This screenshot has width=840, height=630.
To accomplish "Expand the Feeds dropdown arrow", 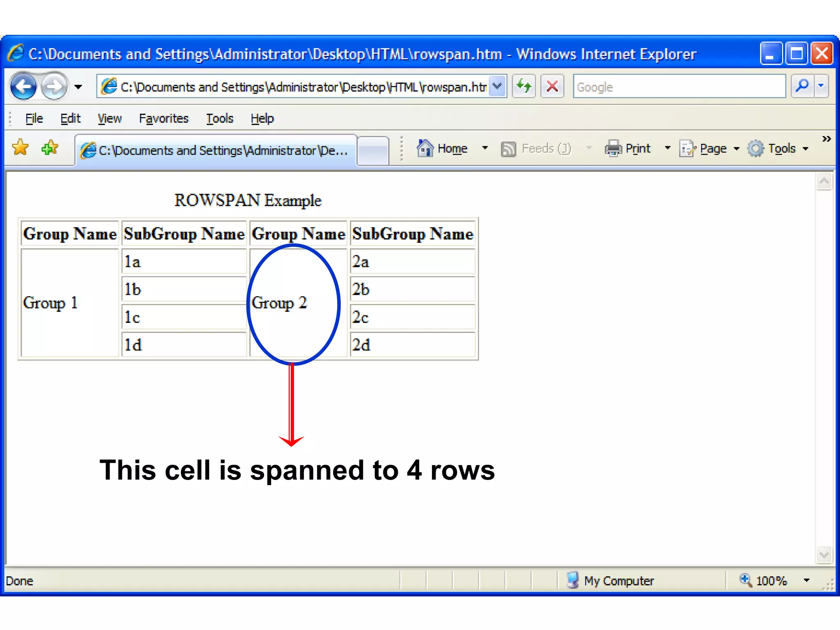I will [x=589, y=148].
